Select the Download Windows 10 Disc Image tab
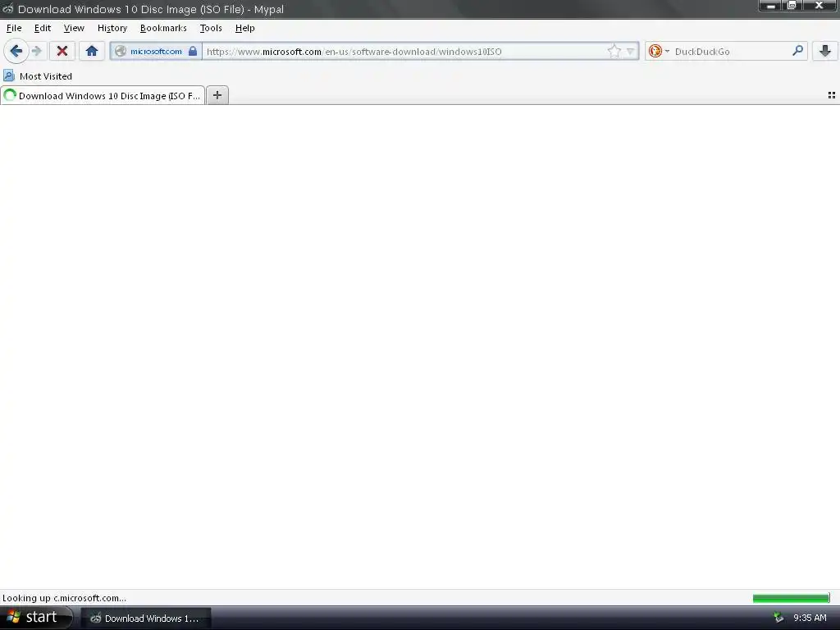 coord(103,95)
